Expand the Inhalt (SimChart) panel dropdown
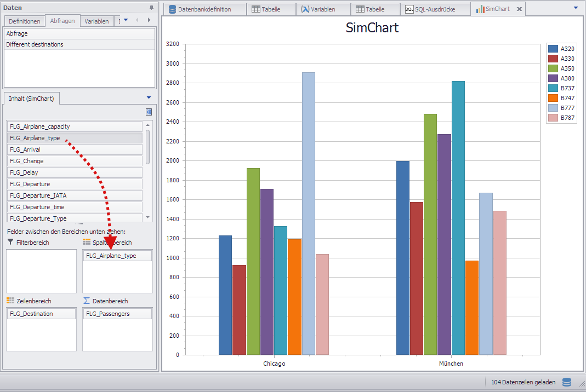586x392 pixels. (149, 97)
